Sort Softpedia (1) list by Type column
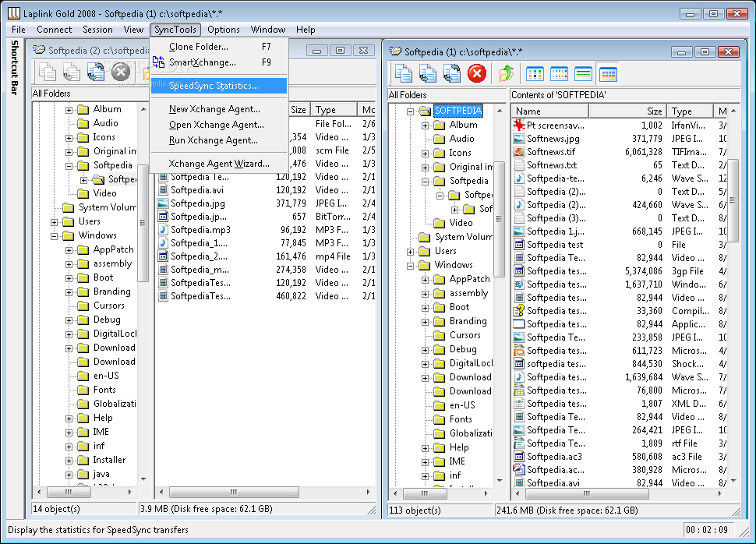The width and height of the screenshot is (756, 544). (690, 111)
